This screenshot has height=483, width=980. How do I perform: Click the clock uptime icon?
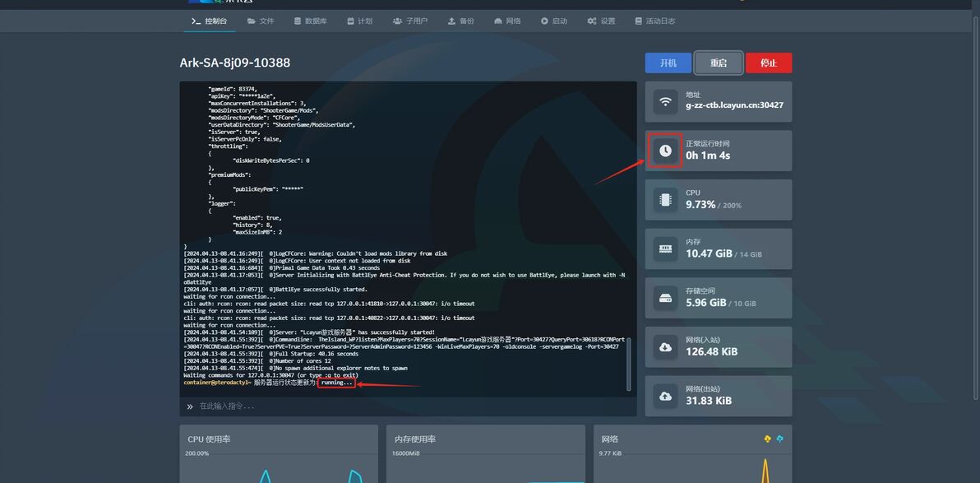click(665, 151)
